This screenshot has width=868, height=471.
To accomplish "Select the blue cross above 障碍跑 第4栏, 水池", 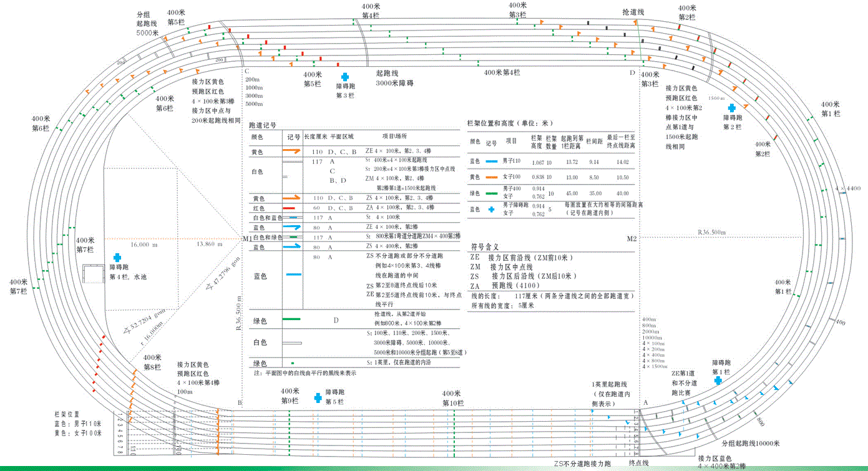I will click(x=117, y=257).
